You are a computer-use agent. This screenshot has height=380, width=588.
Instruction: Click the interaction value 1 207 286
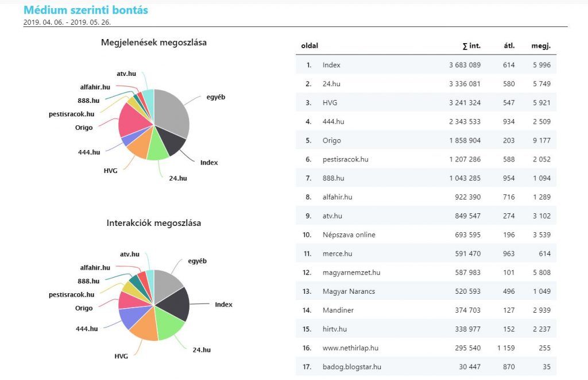465,159
